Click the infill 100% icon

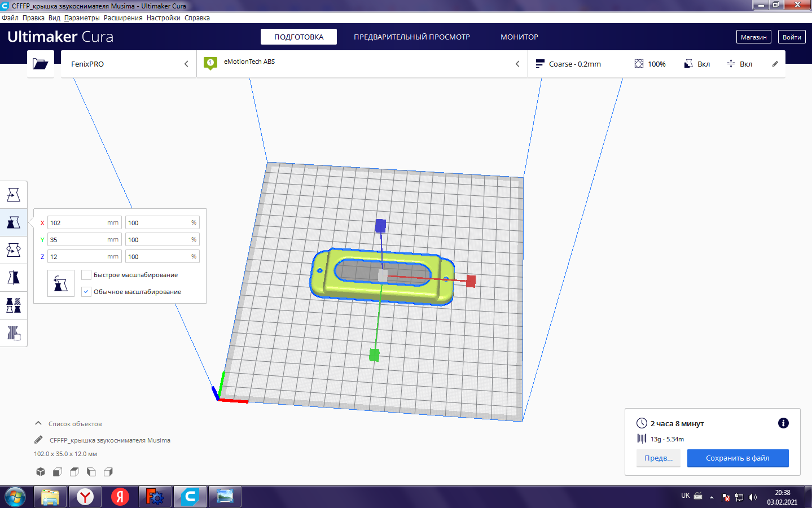639,64
